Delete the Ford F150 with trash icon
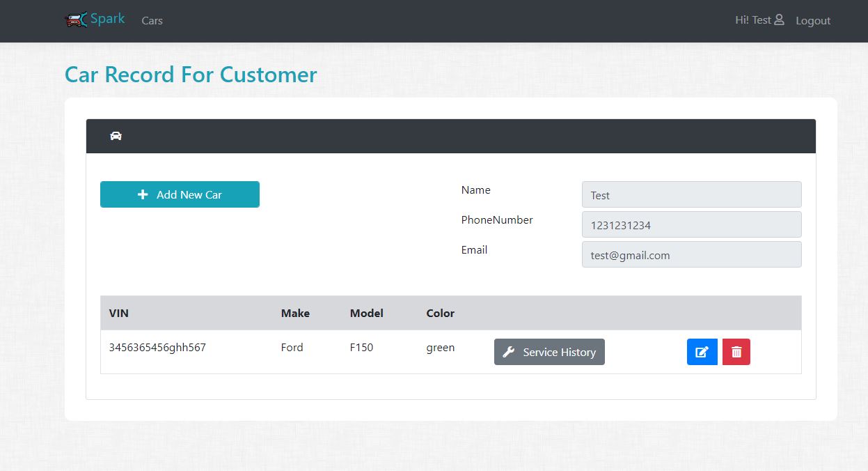Image resolution: width=868 pixels, height=471 pixels. 736,352
